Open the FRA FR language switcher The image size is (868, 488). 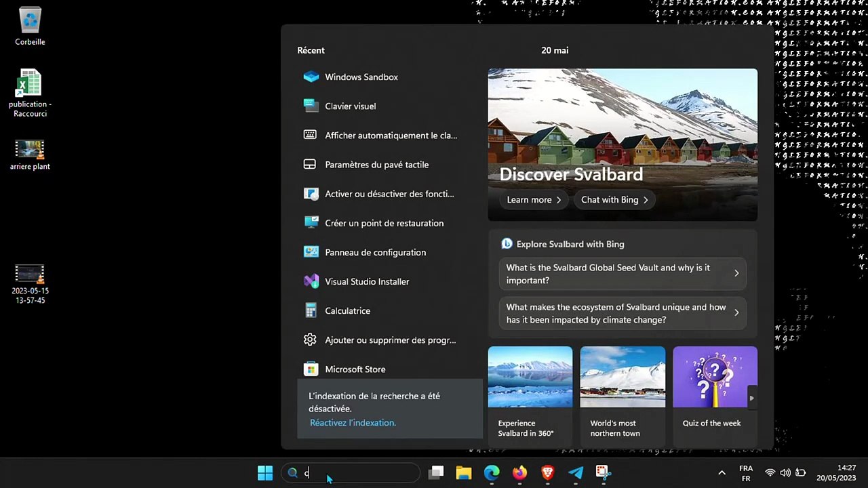tap(746, 473)
